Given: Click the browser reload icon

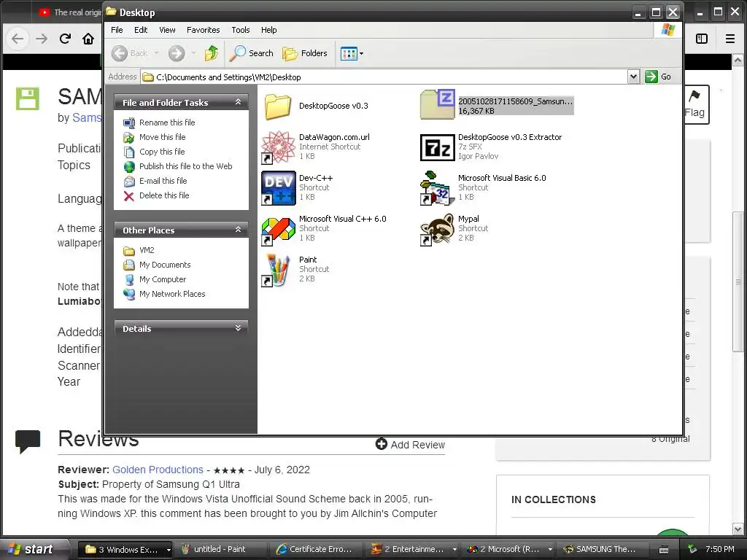Looking at the screenshot, I should click(x=65, y=39).
